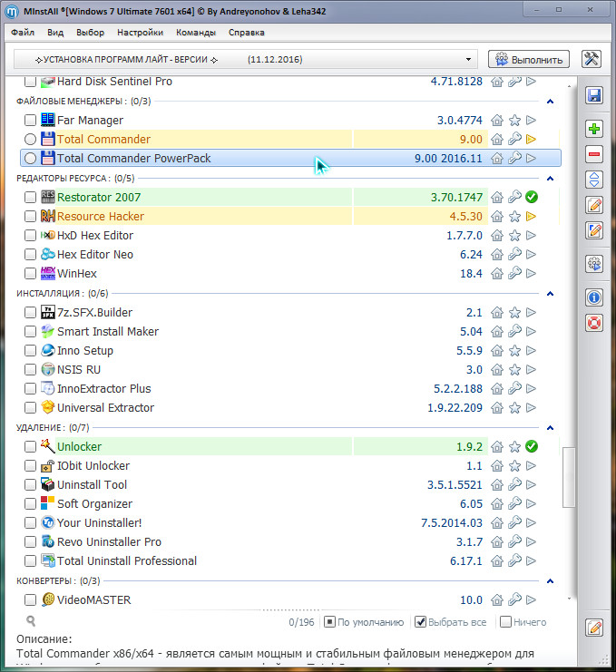Screen dimensions: 616x672
Task: Select the 'WinHex' list row
Action: tap(290, 274)
